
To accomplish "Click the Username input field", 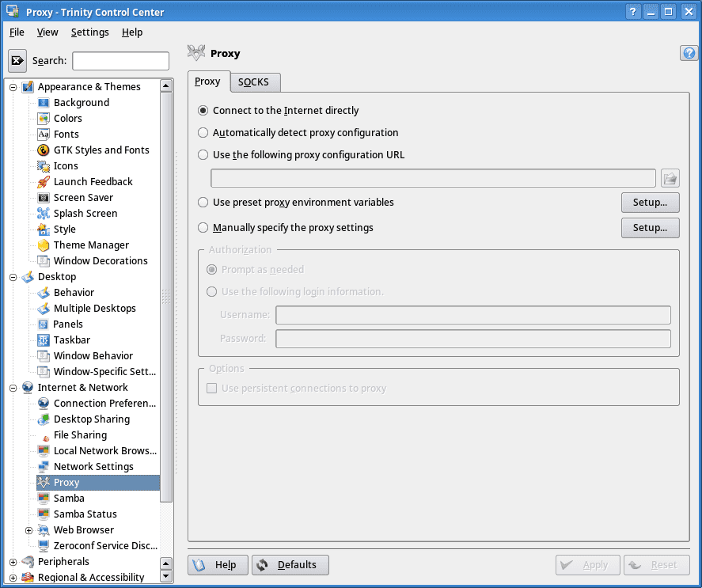I will pos(473,315).
